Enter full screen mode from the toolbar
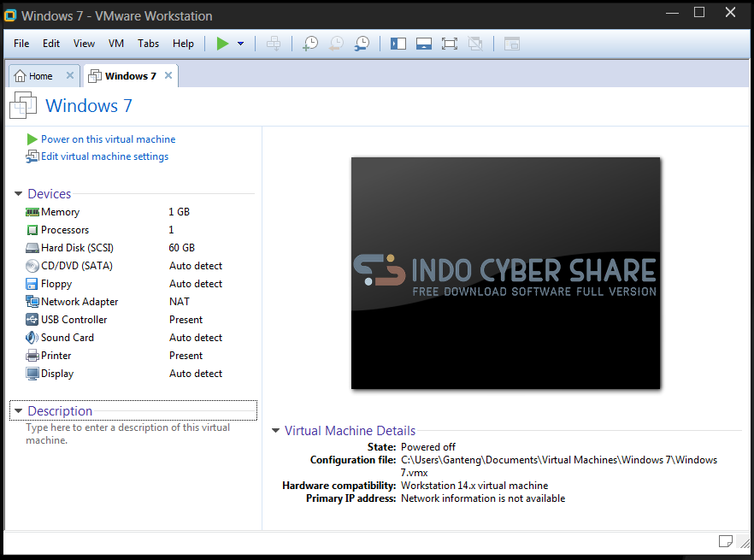 (x=449, y=43)
